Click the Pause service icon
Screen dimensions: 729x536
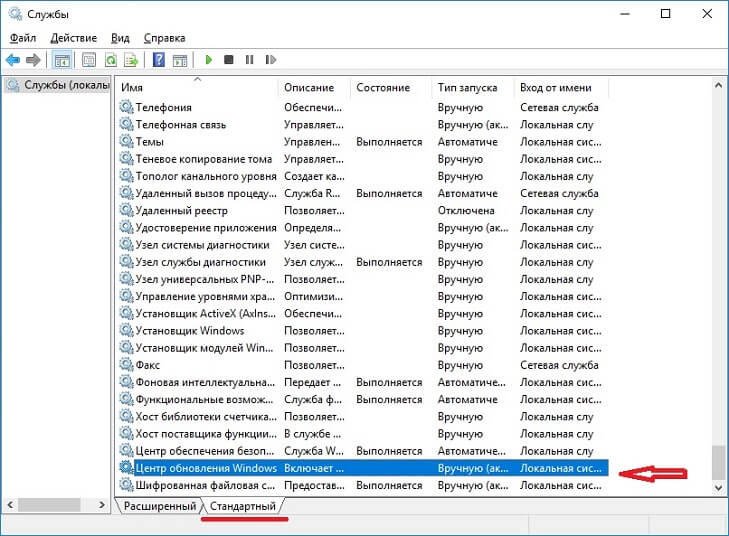[x=250, y=60]
